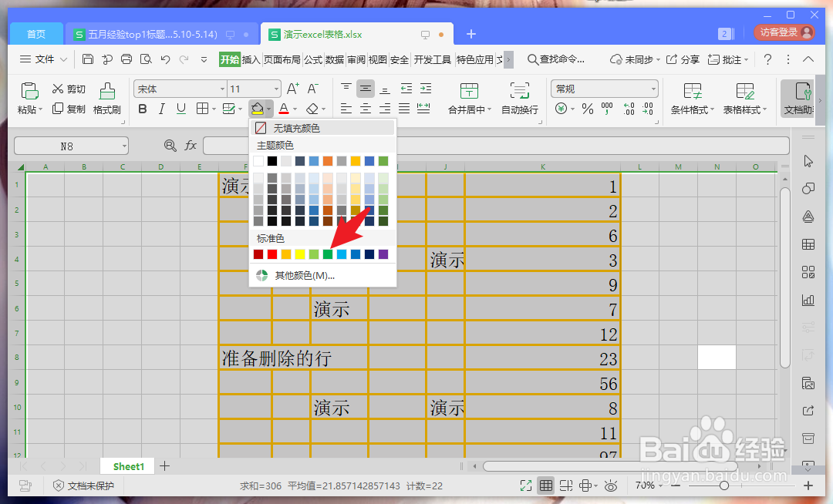833x504 pixels.
Task: Open the number format dropdown (常规)
Action: (653, 89)
